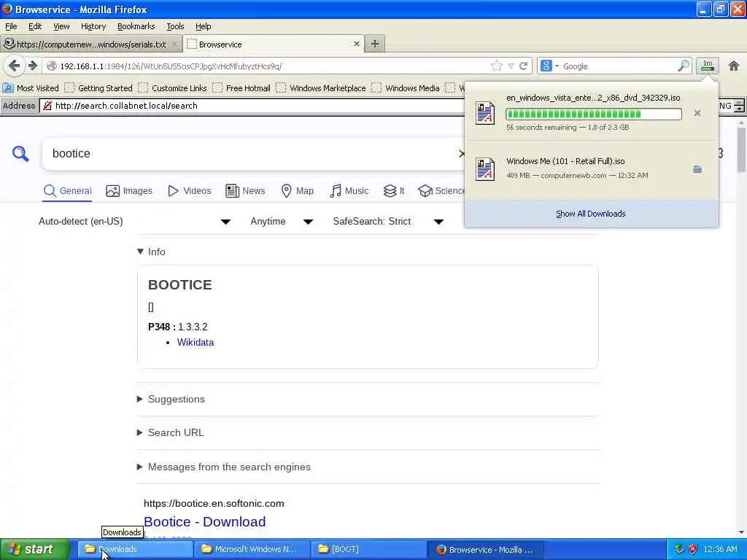
Task: Switch to the serials.txt tab
Action: tap(90, 44)
